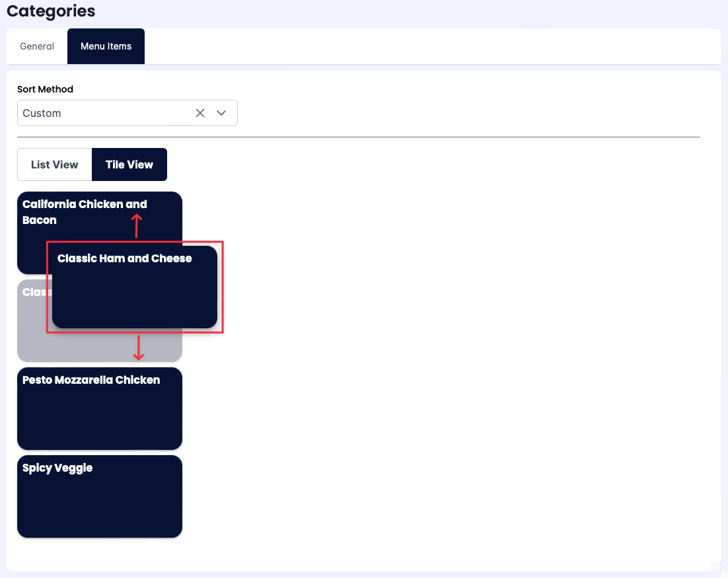Viewport: 728px width, 578px height.
Task: Activate the Tile View button
Action: (129, 164)
